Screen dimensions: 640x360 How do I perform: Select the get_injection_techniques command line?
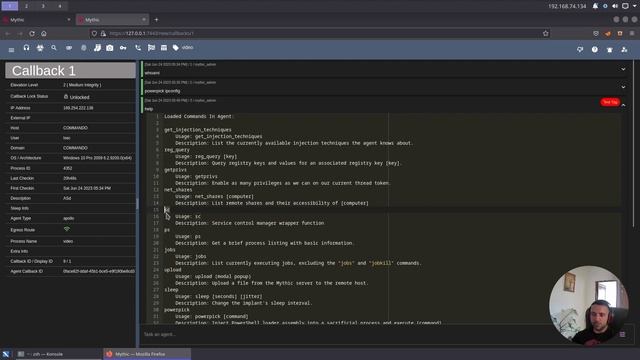(198, 130)
